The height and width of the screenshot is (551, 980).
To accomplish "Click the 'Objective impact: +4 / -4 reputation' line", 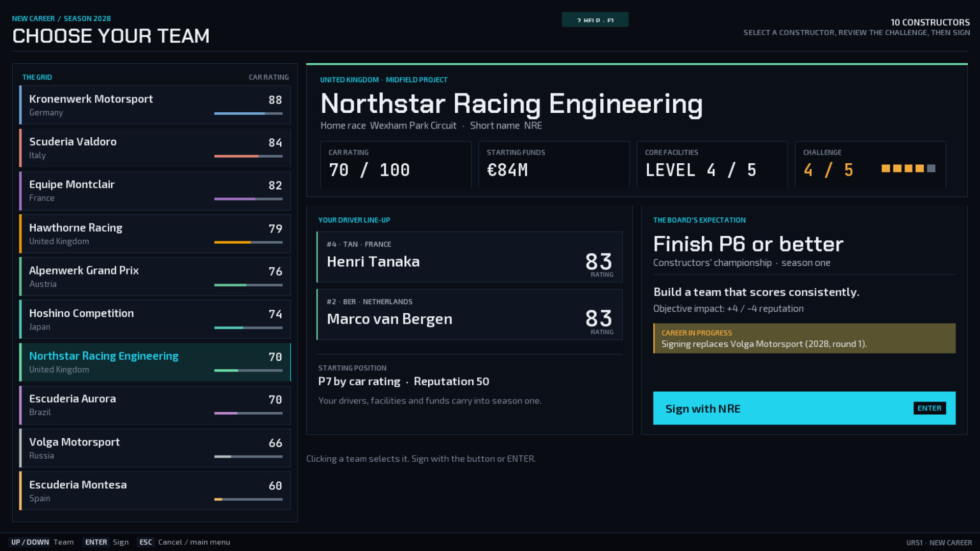I will coord(728,309).
